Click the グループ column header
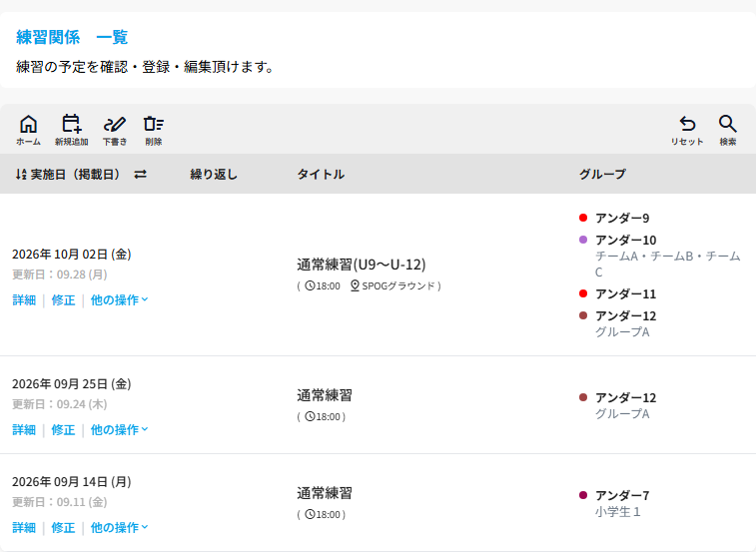The width and height of the screenshot is (756, 552). point(602,174)
